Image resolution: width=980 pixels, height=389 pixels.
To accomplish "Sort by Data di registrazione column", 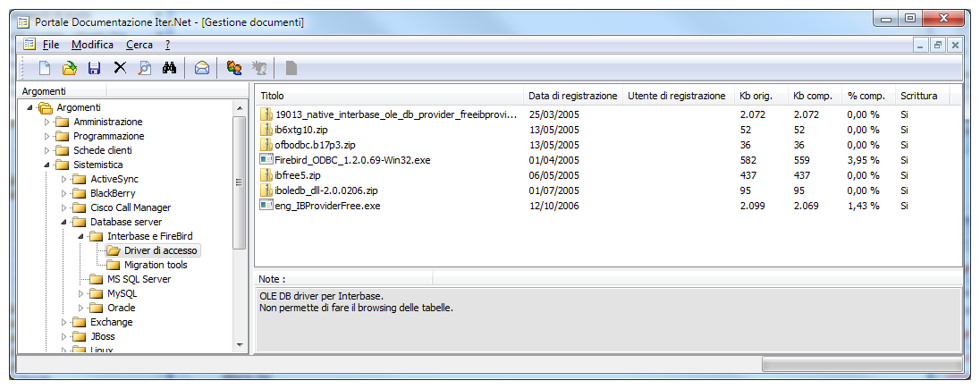I will [572, 96].
